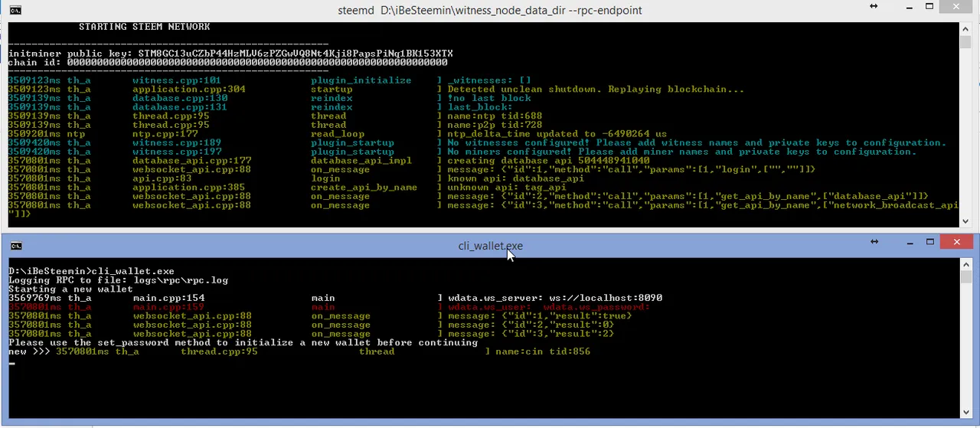Click 'name:ntp tid:688' message
The height and width of the screenshot is (428, 980).
tap(495, 116)
